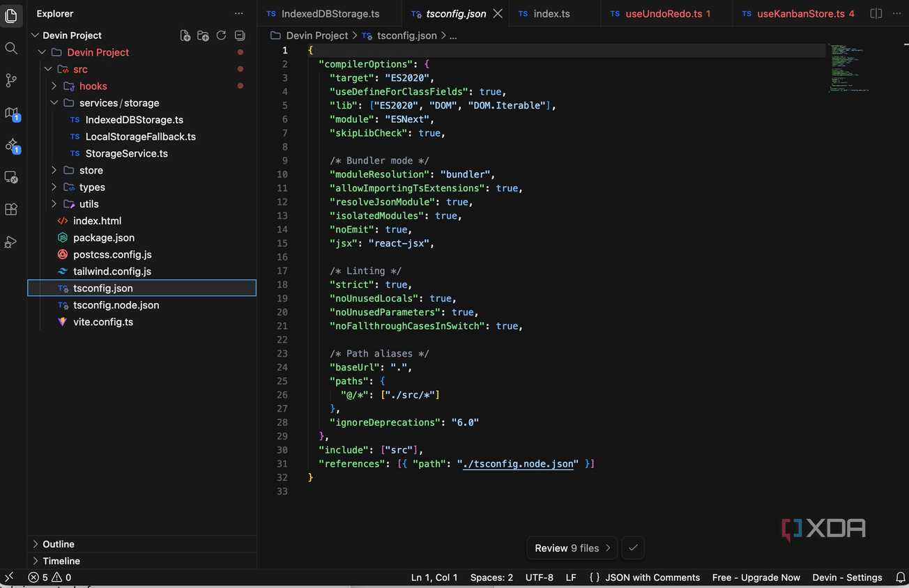Switch to useUndoRedo.ts tab
The image size is (909, 588).
click(666, 13)
